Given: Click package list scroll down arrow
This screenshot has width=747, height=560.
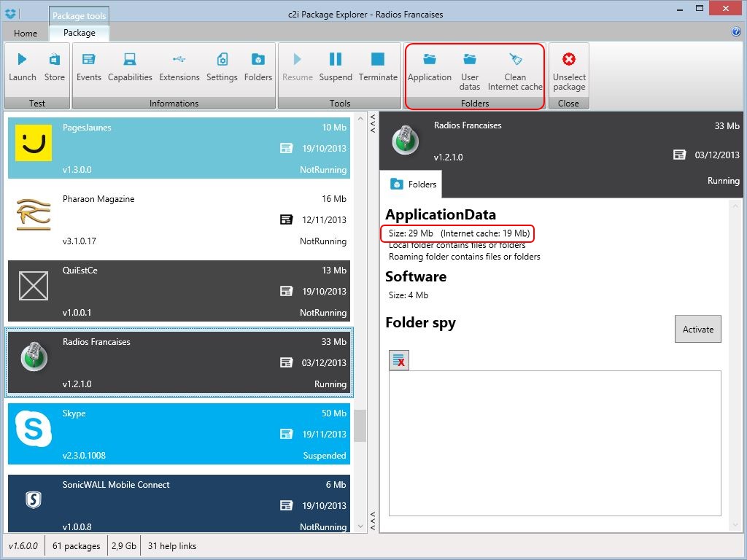Looking at the screenshot, I should point(360,526).
